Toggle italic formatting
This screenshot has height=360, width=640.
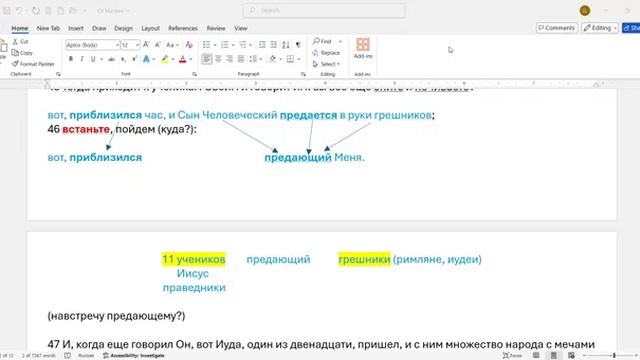click(x=82, y=59)
